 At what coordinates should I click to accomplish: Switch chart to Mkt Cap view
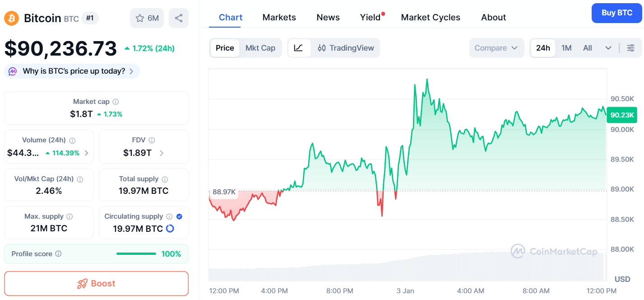[260, 48]
